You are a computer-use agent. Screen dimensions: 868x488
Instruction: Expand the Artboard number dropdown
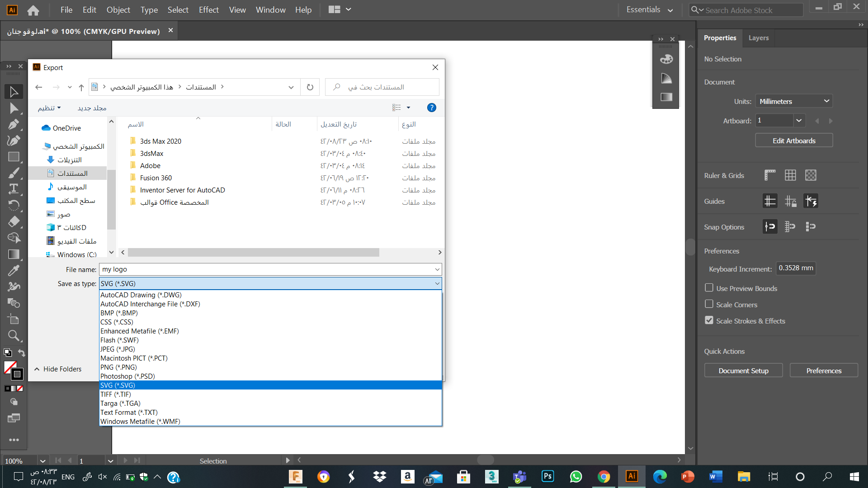pyautogui.click(x=799, y=121)
